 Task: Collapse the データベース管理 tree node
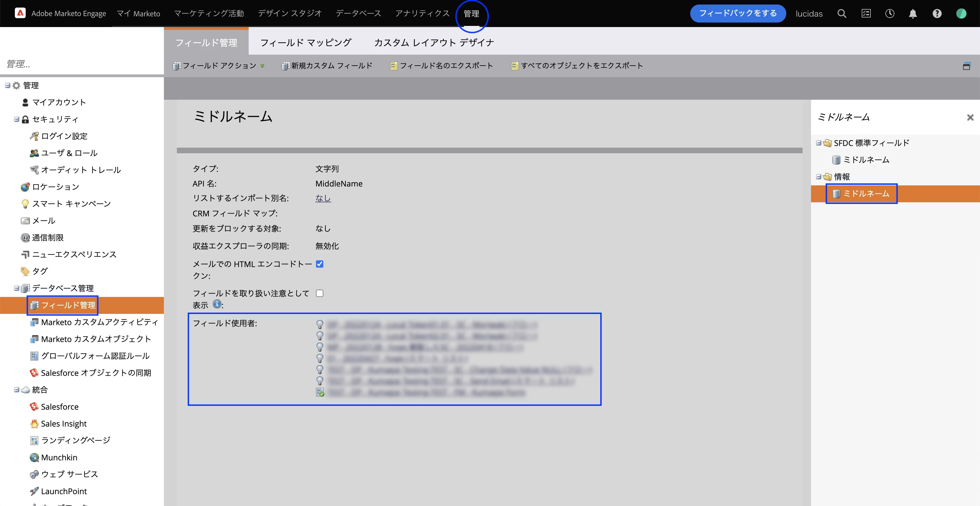click(16, 288)
